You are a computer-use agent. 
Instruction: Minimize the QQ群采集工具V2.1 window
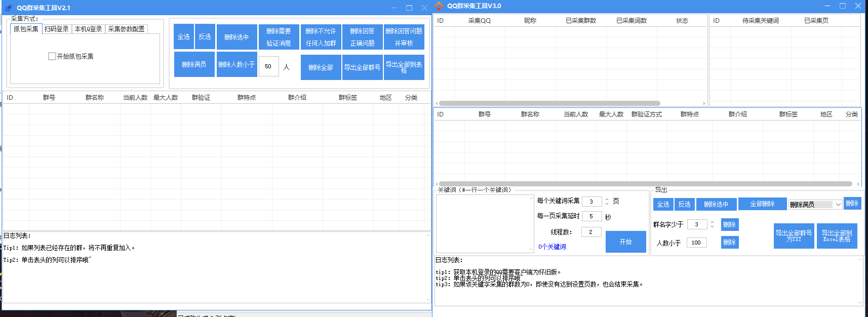tap(394, 8)
